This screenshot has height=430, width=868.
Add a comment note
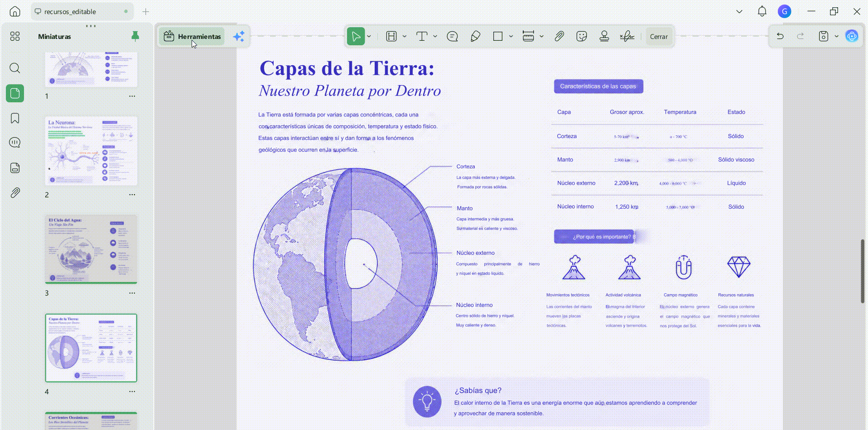pyautogui.click(x=452, y=36)
